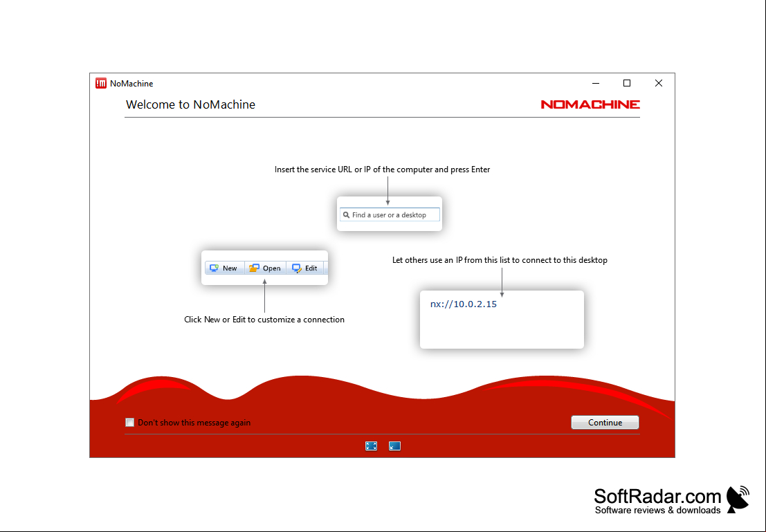
Task: Click the resize-to-window icon at bottom
Action: (394, 446)
